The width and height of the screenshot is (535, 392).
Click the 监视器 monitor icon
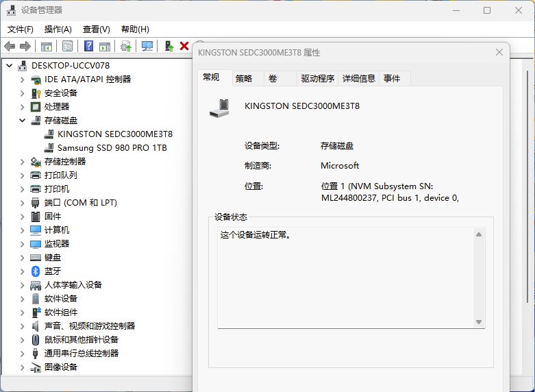[36, 244]
